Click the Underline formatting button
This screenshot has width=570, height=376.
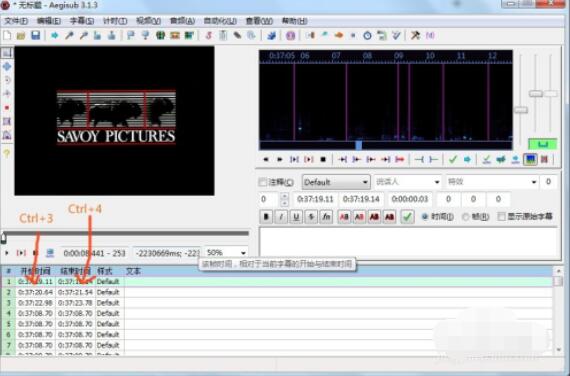coord(296,217)
